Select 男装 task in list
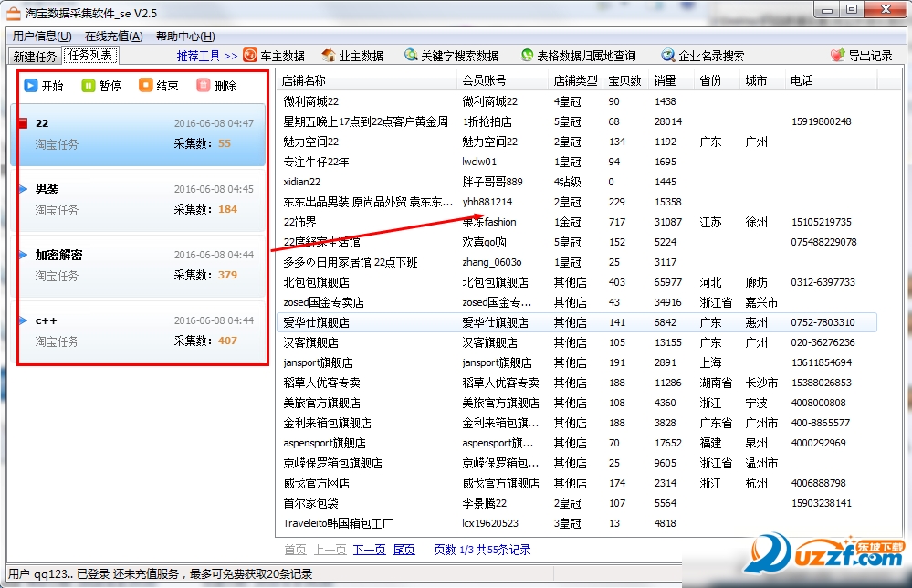The image size is (912, 588). pos(138,200)
